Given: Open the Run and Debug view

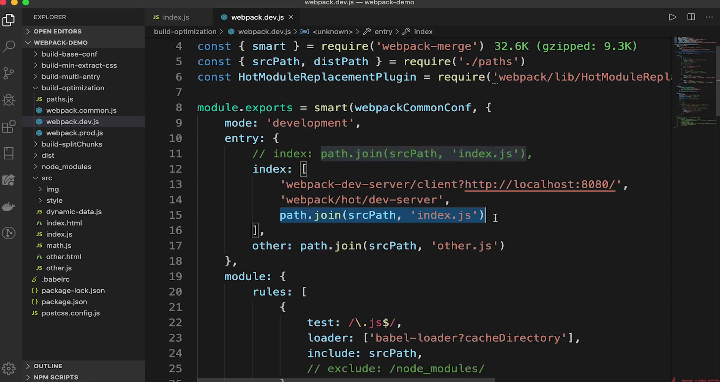Looking at the screenshot, I should point(9,100).
